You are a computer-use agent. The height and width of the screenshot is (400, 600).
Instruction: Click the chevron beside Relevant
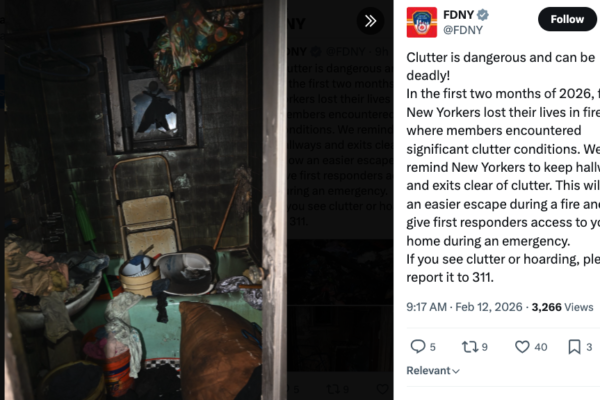tap(456, 371)
